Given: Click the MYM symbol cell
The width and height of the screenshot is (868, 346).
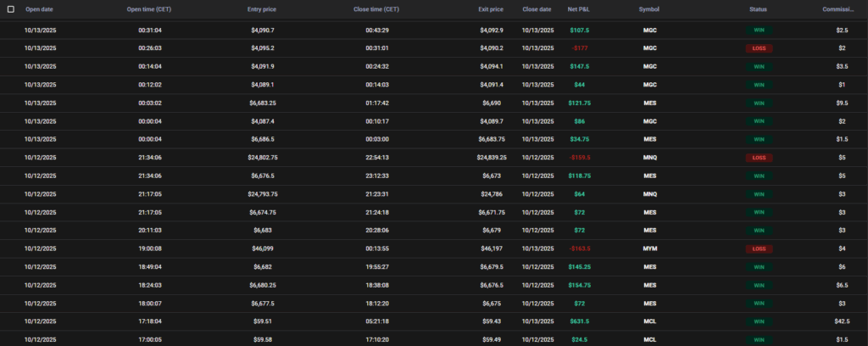Looking at the screenshot, I should pos(649,248).
